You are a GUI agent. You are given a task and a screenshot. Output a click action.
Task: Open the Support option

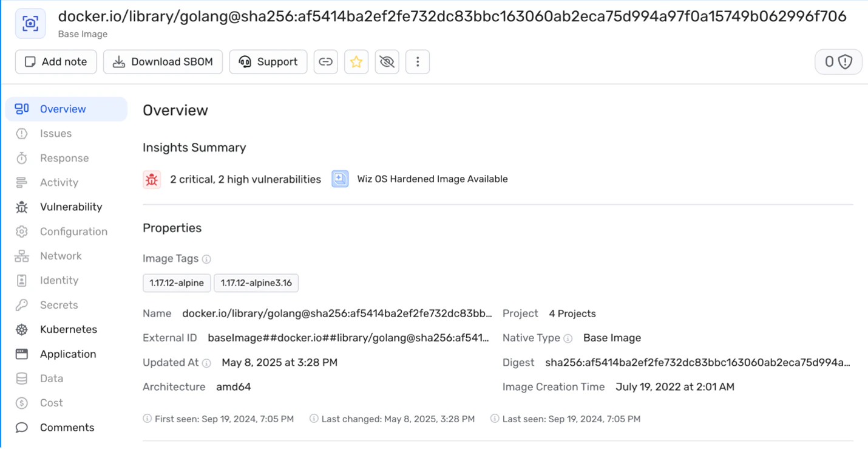(x=268, y=61)
